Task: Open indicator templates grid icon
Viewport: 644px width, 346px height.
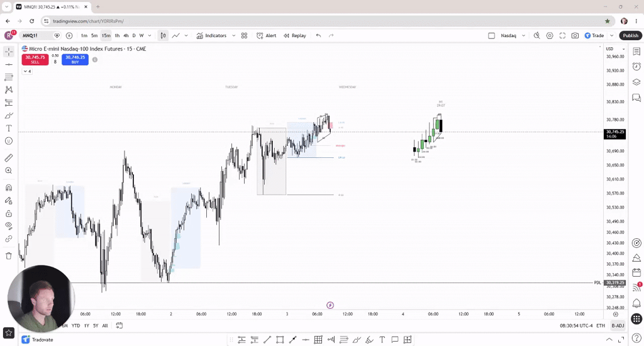Action: (x=245, y=36)
